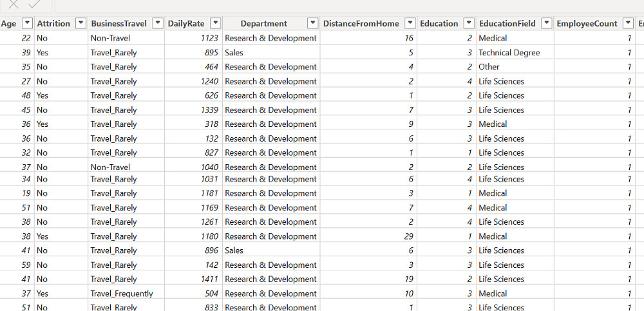Select the EducationField column header

click(x=507, y=24)
